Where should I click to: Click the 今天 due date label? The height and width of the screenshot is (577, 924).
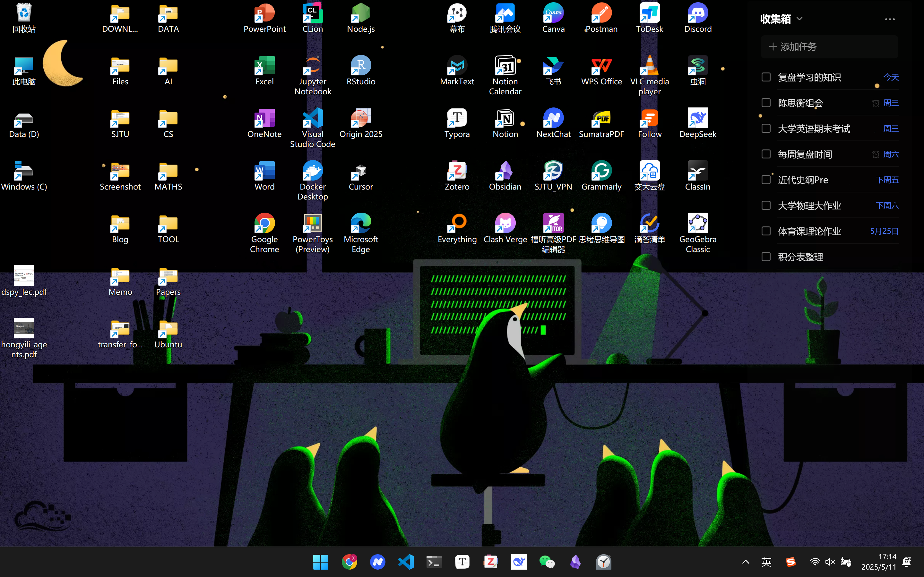(891, 77)
